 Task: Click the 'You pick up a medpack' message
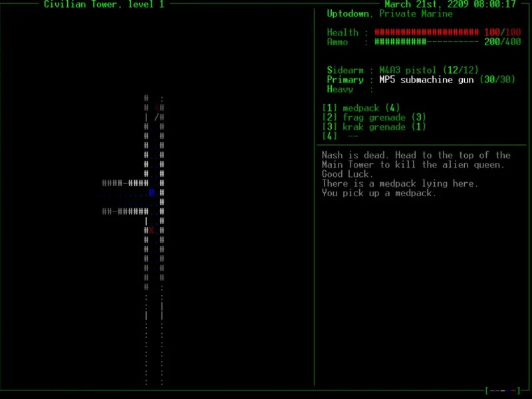(x=379, y=194)
